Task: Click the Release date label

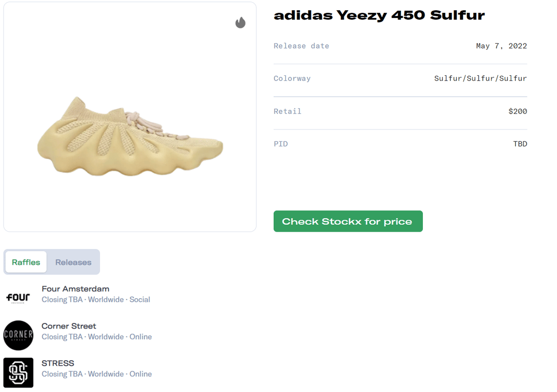Action: 301,46
